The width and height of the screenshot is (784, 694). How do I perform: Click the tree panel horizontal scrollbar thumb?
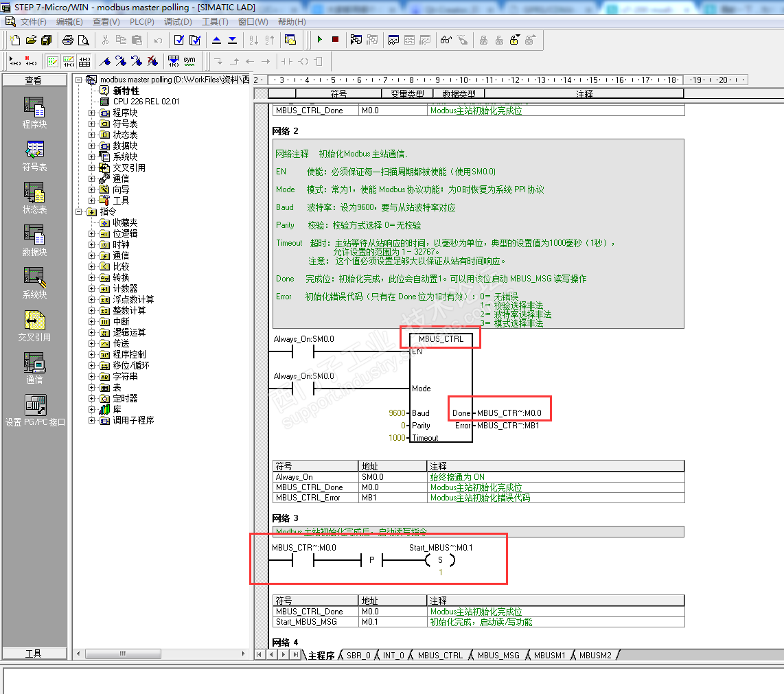pyautogui.click(x=123, y=653)
